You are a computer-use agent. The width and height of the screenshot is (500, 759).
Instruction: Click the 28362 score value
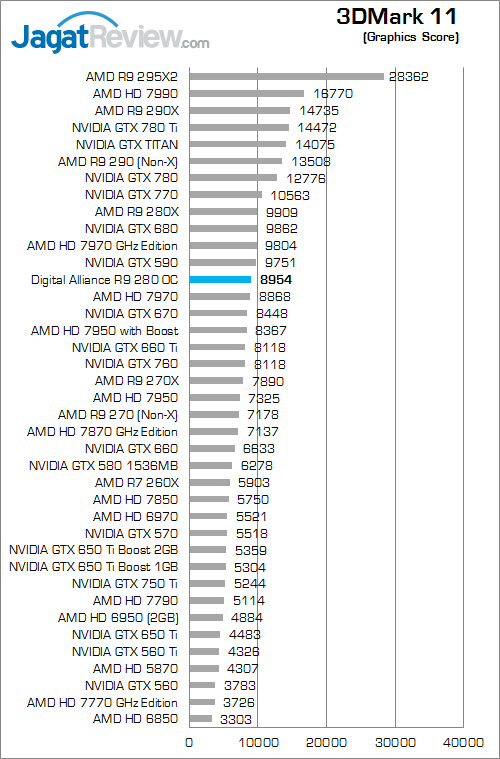coord(409,77)
